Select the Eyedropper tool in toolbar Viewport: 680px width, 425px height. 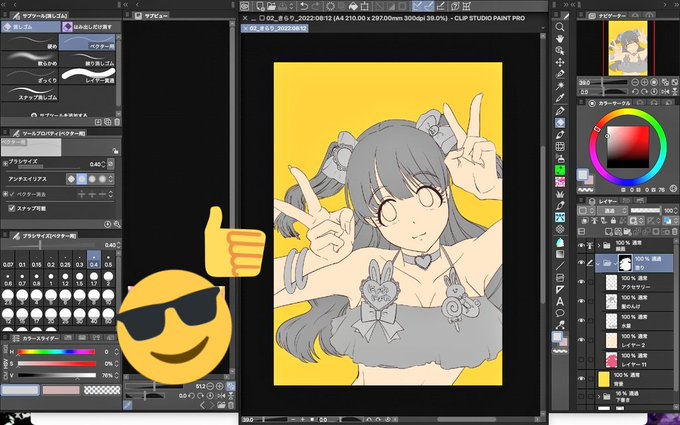pyautogui.click(x=560, y=98)
